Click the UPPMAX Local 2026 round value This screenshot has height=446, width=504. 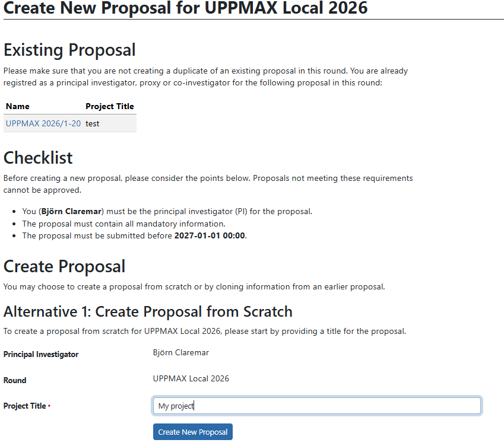[x=190, y=378]
